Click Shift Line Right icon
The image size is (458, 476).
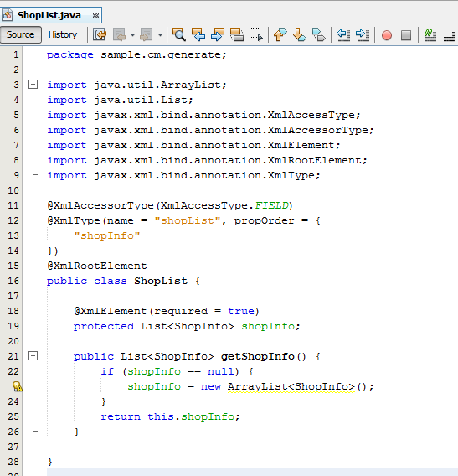pos(363,35)
